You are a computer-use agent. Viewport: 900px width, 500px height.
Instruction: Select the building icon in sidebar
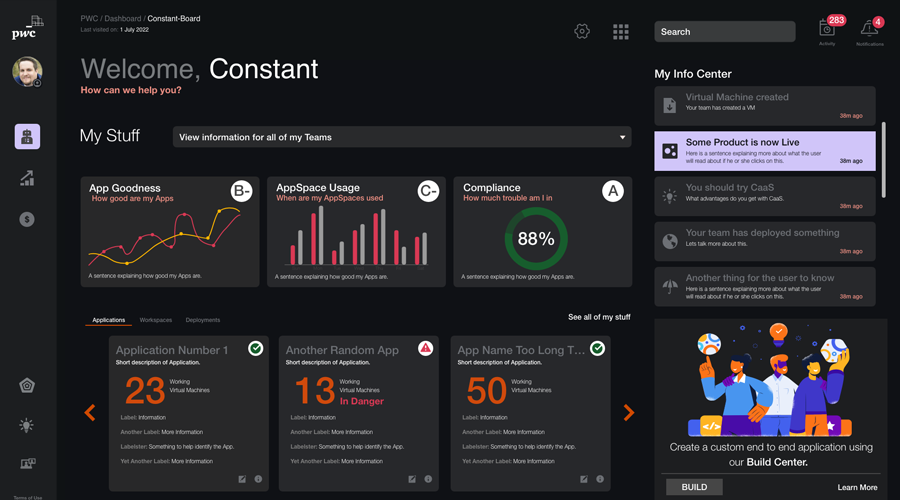point(27,137)
